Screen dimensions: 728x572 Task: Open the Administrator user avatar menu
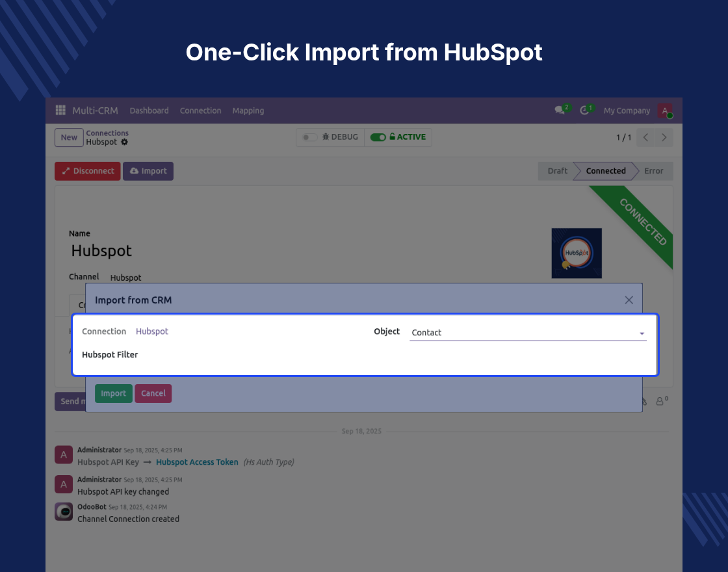[x=665, y=110]
